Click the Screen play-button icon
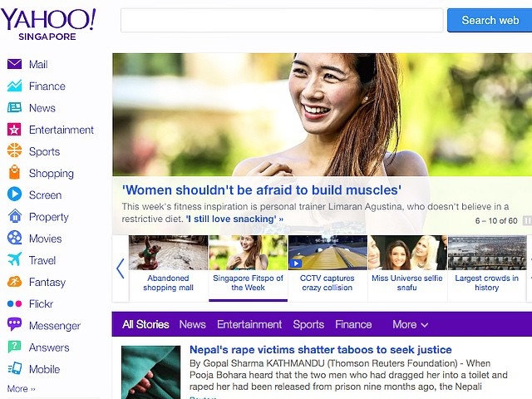 point(14,194)
